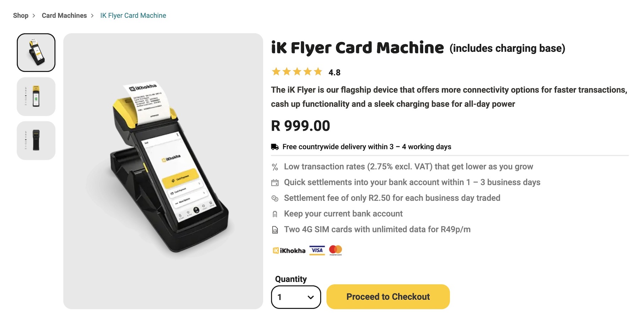Viewport: 644px width, 322px height.
Task: Click the percent icon beside transaction rates
Action: pyautogui.click(x=275, y=167)
